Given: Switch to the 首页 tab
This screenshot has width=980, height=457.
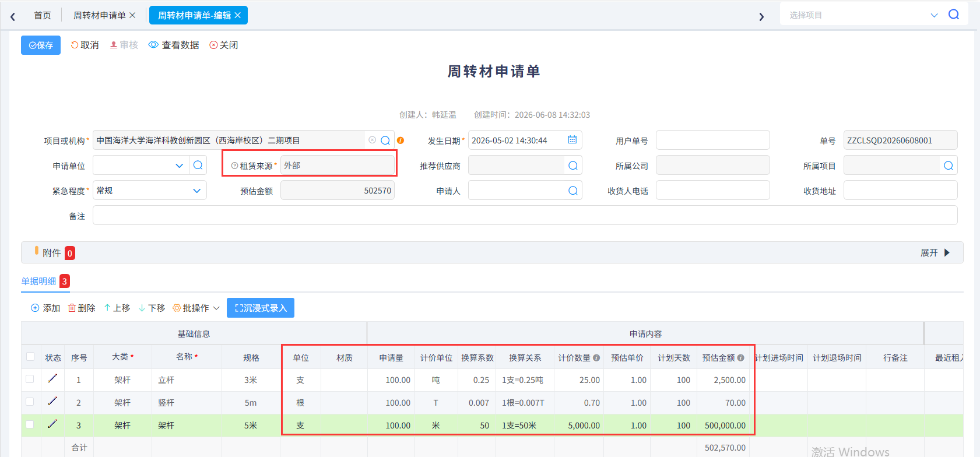Looking at the screenshot, I should pos(42,15).
